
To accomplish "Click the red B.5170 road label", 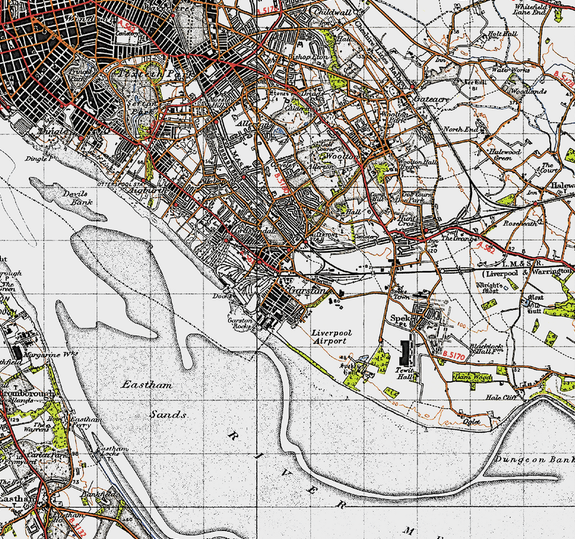I will [454, 355].
